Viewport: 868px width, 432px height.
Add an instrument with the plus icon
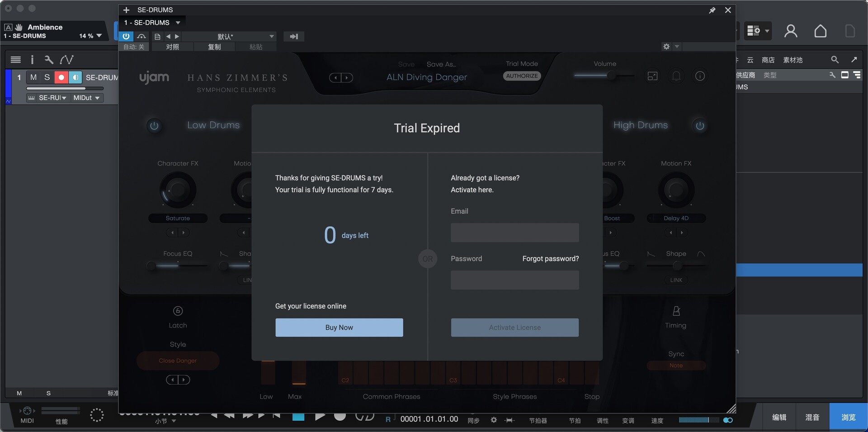(127, 10)
